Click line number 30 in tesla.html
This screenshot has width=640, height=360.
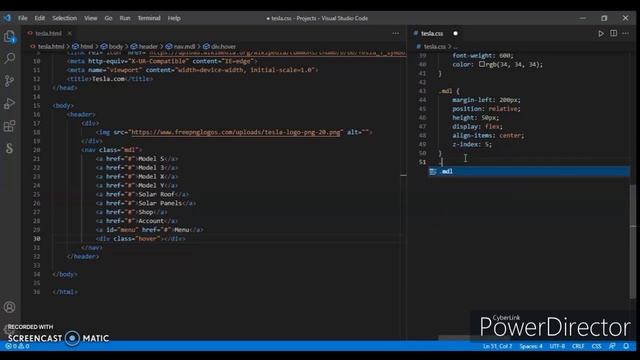tap(37, 239)
